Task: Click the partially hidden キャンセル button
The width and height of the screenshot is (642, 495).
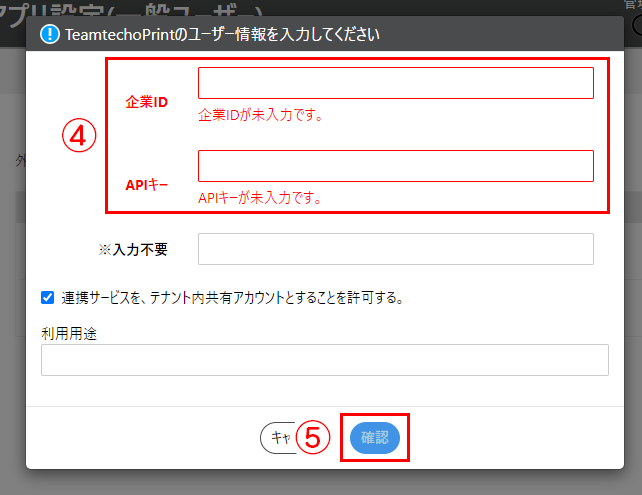Action: click(278, 438)
